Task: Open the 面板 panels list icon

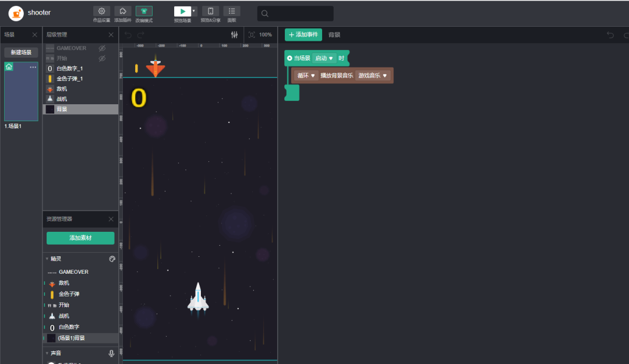Action: tap(231, 11)
